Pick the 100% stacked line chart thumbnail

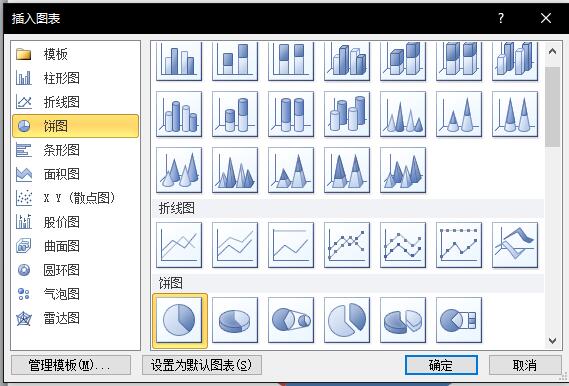tap(291, 245)
